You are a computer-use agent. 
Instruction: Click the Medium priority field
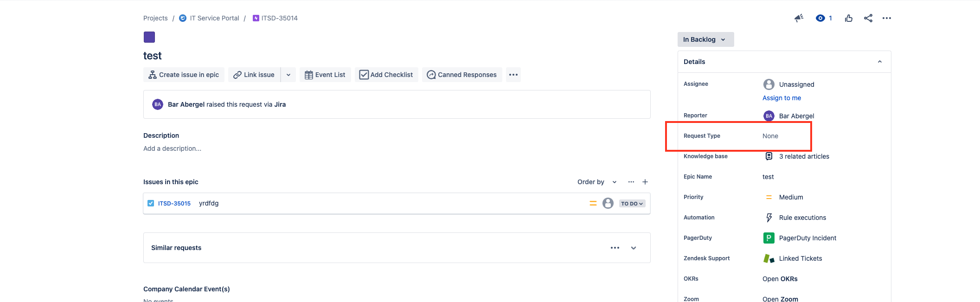pos(784,197)
